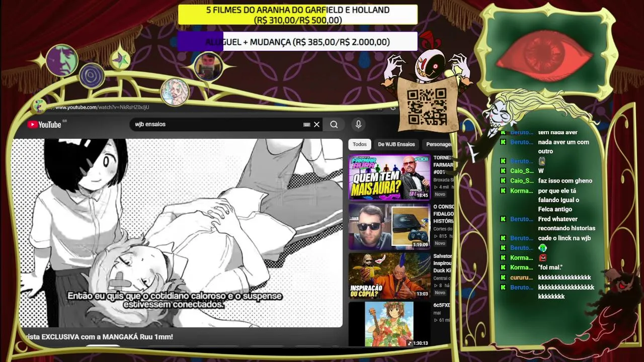Clear the search box text
Image resolution: width=644 pixels, height=362 pixels.
[316, 124]
